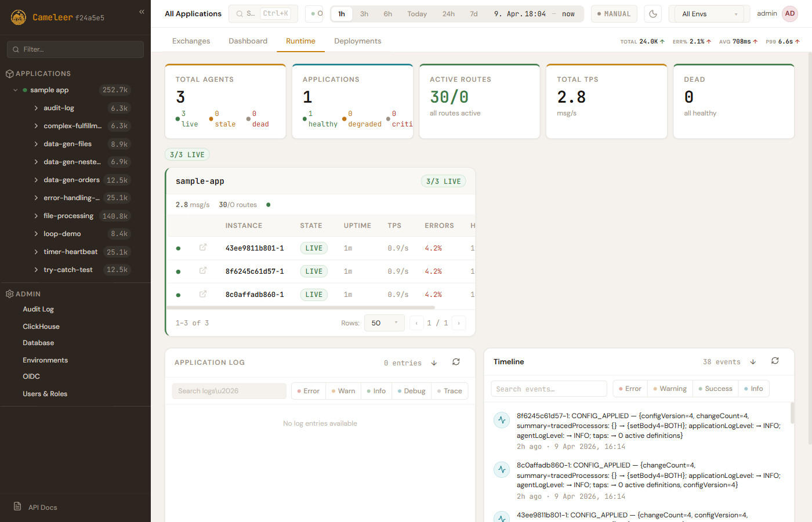The width and height of the screenshot is (812, 522).
Task: Open instance 43ee9811b801-1 via external link icon
Action: click(203, 248)
